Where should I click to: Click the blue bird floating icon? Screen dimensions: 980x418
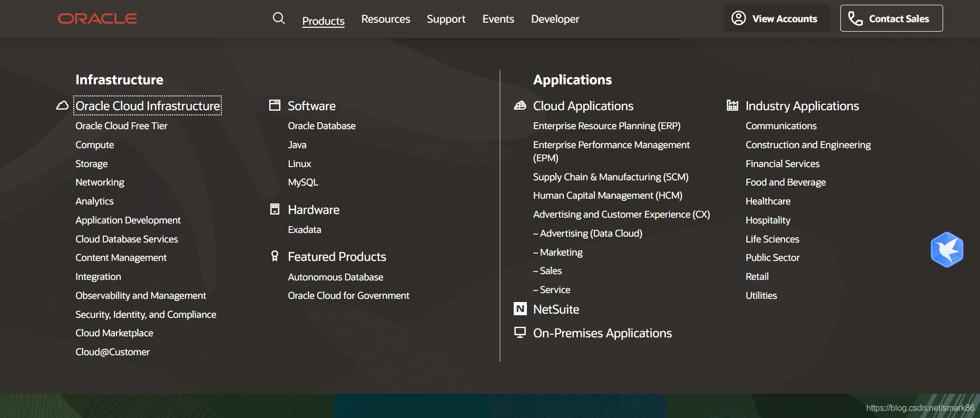pyautogui.click(x=947, y=250)
